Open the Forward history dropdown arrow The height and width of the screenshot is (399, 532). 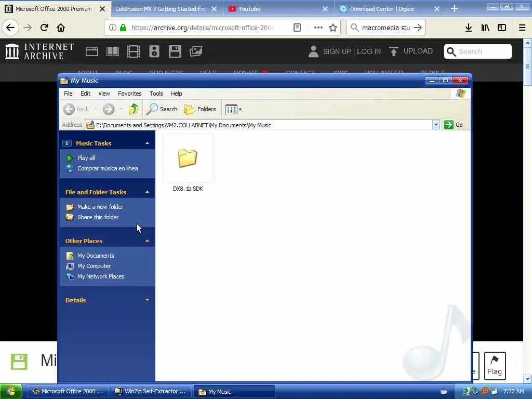121,109
